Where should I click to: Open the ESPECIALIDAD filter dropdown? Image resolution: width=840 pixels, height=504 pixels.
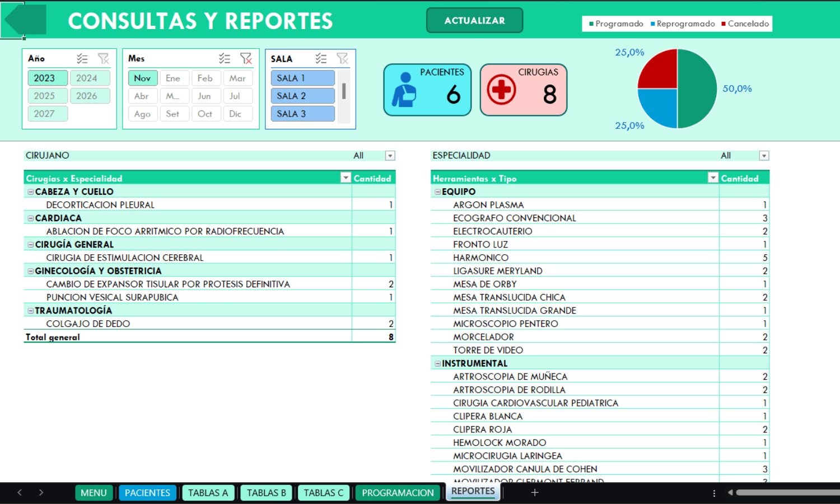764,156
